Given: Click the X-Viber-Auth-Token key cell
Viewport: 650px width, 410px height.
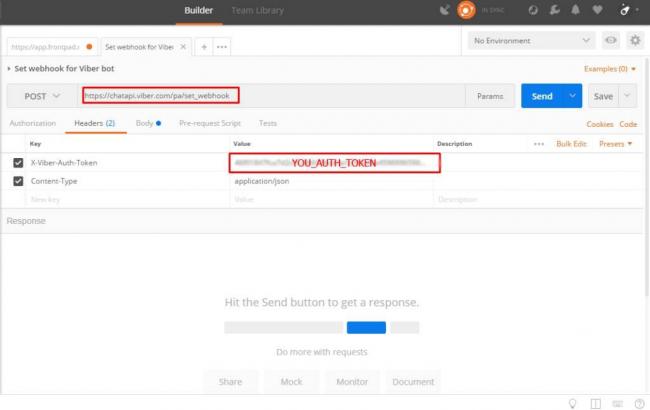Looking at the screenshot, I should 128,163.
